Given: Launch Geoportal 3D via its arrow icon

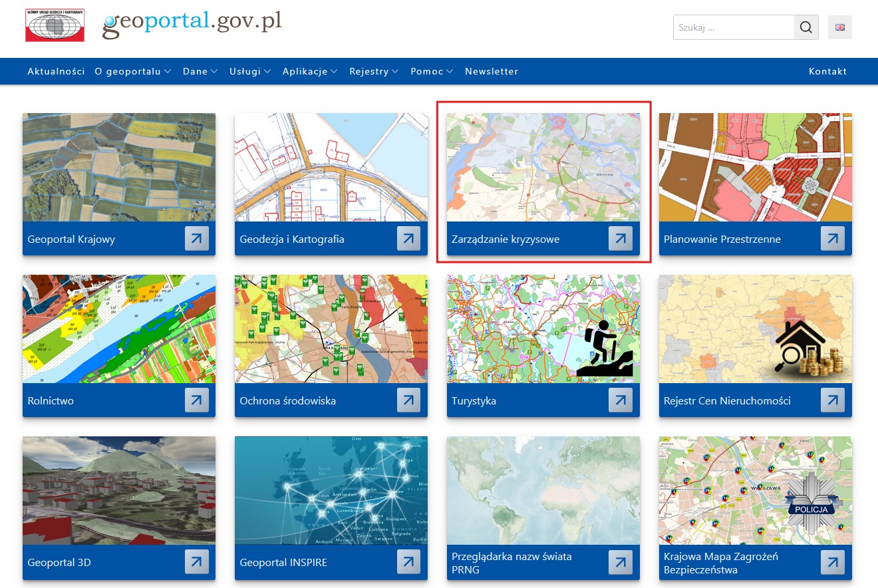Looking at the screenshot, I should pos(196,562).
